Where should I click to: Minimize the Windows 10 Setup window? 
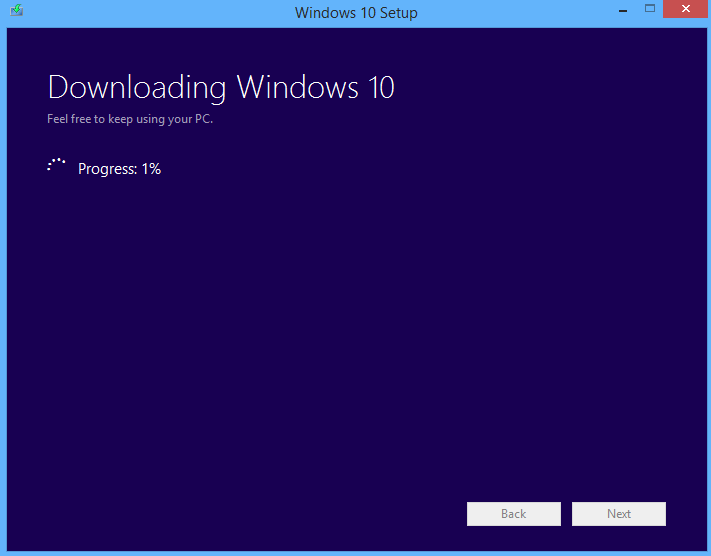point(623,10)
